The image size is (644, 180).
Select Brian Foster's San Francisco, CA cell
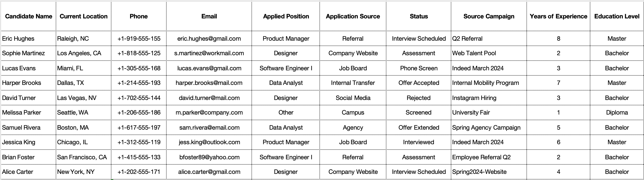pos(84,157)
